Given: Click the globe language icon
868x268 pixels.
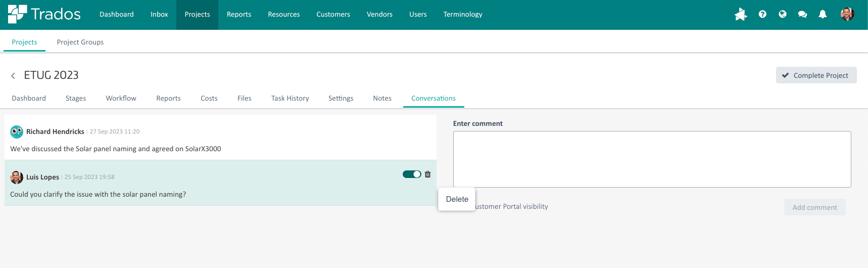Looking at the screenshot, I should (783, 14).
